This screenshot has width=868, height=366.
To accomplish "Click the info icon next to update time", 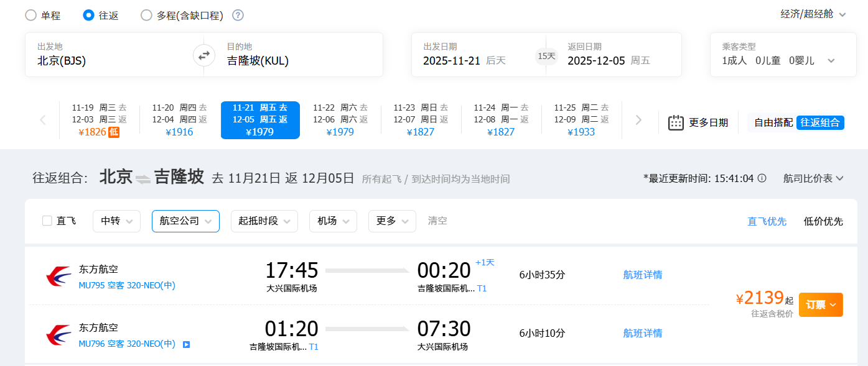I will [x=762, y=178].
